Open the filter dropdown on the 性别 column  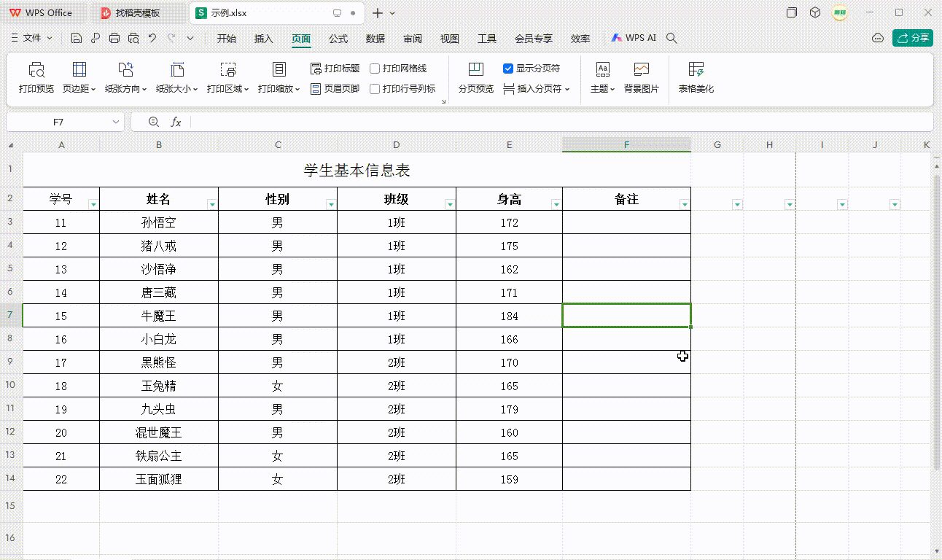pos(331,205)
